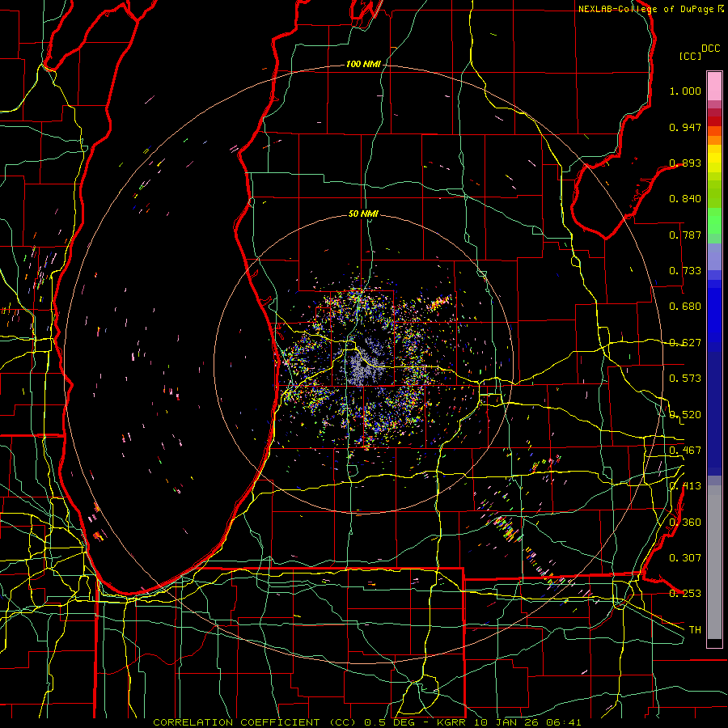The image size is (728, 728).
Task: Click the 0.840 scale value
Action: pyautogui.click(x=685, y=199)
